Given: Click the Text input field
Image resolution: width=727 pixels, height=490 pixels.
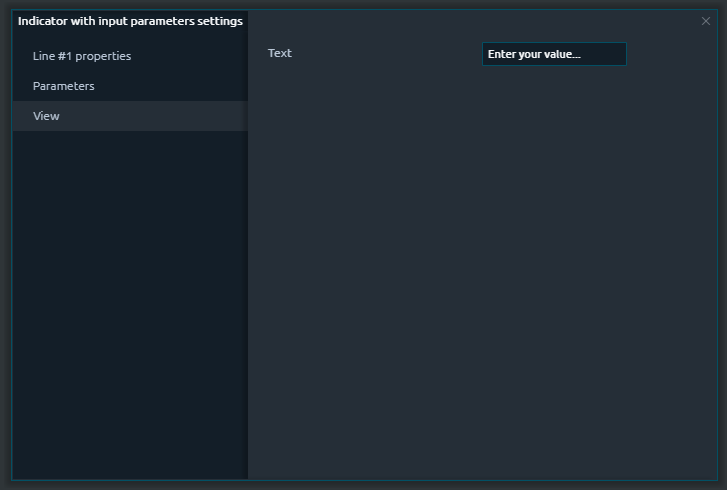Looking at the screenshot, I should (554, 54).
